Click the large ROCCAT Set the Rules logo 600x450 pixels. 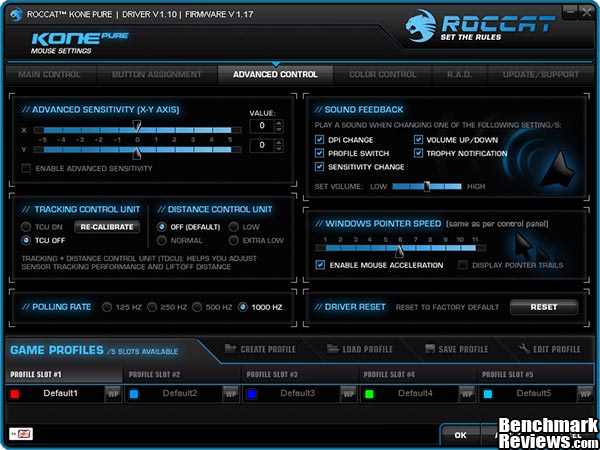click(480, 26)
